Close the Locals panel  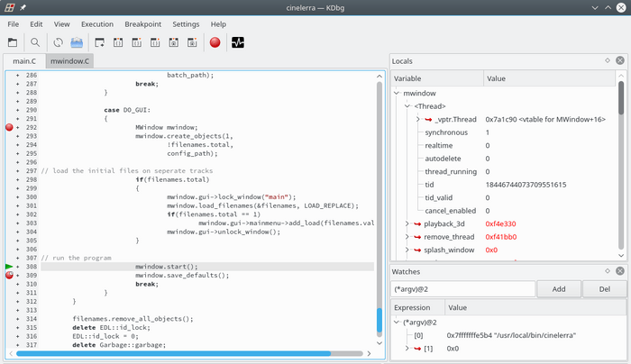pyautogui.click(x=620, y=60)
